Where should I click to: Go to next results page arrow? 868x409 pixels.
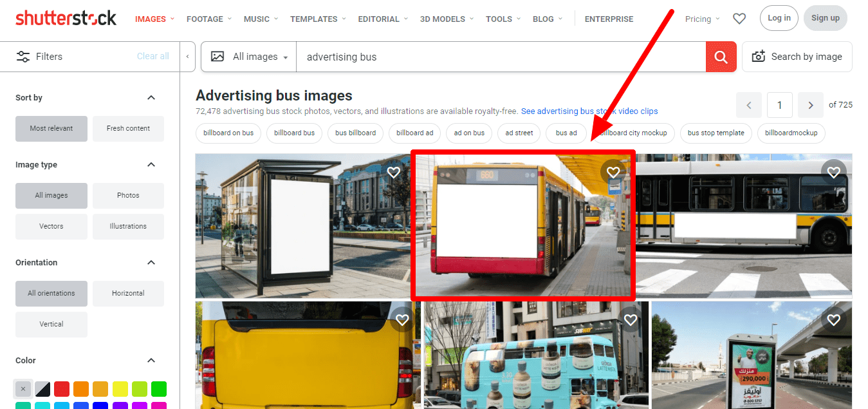[x=810, y=105]
